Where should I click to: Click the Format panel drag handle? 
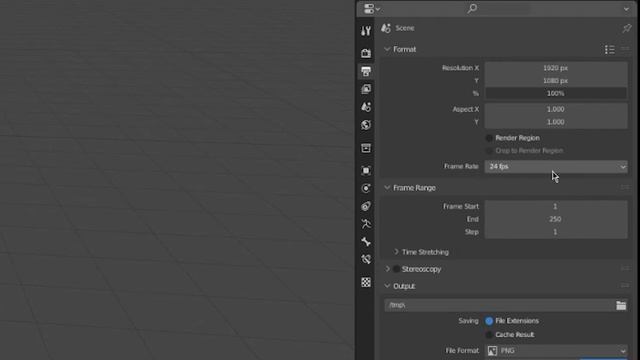tap(625, 49)
